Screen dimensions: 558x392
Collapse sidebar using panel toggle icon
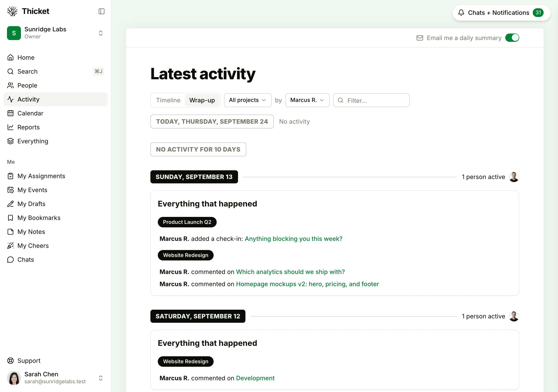click(x=102, y=11)
